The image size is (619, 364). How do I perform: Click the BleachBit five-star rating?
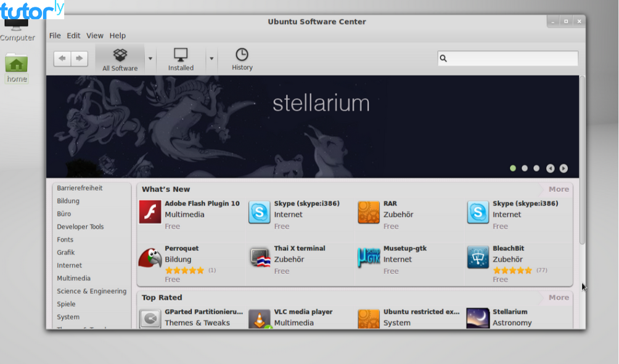tap(512, 270)
